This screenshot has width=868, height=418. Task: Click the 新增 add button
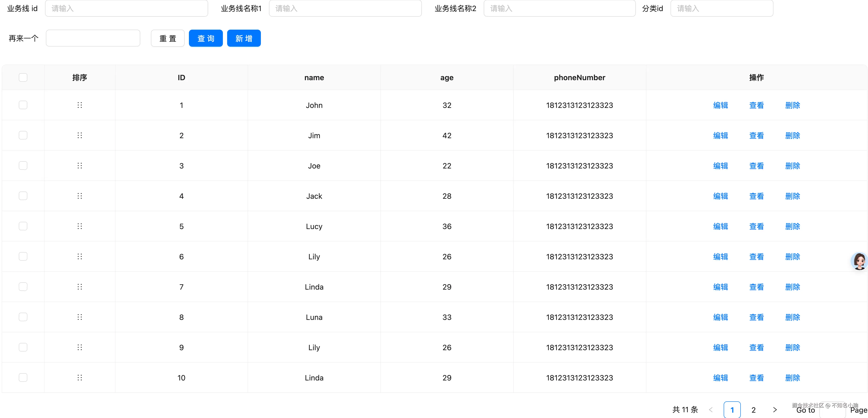(244, 38)
